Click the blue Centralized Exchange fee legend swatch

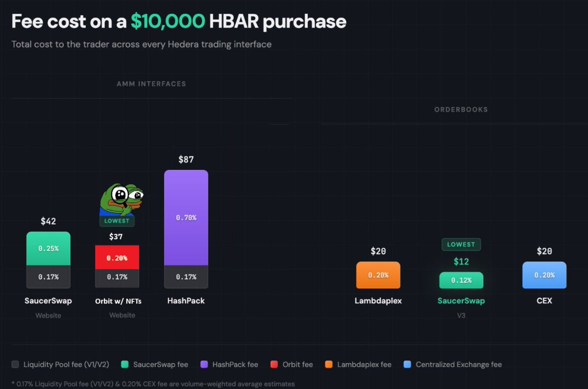coord(407,364)
